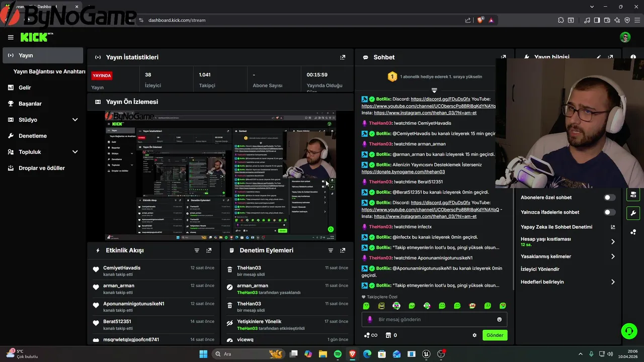
Task: Open Yapay Zeka ile Sohbet Denetimi external link
Action: tap(613, 227)
